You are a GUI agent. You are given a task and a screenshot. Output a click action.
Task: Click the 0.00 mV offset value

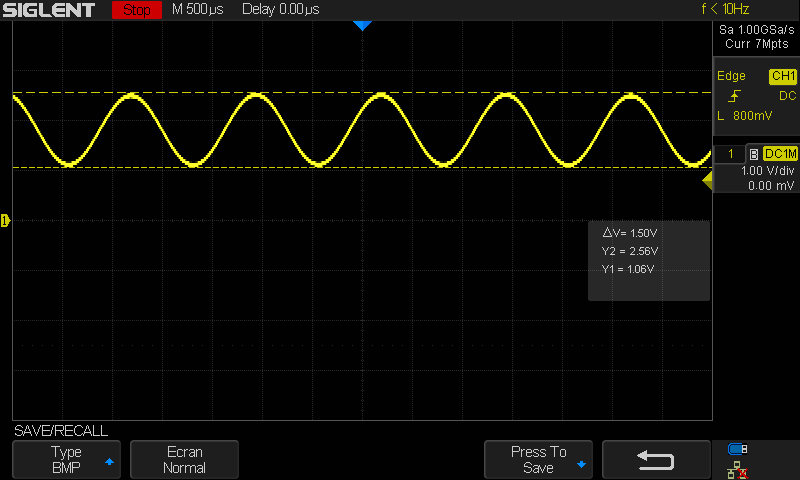(x=771, y=186)
